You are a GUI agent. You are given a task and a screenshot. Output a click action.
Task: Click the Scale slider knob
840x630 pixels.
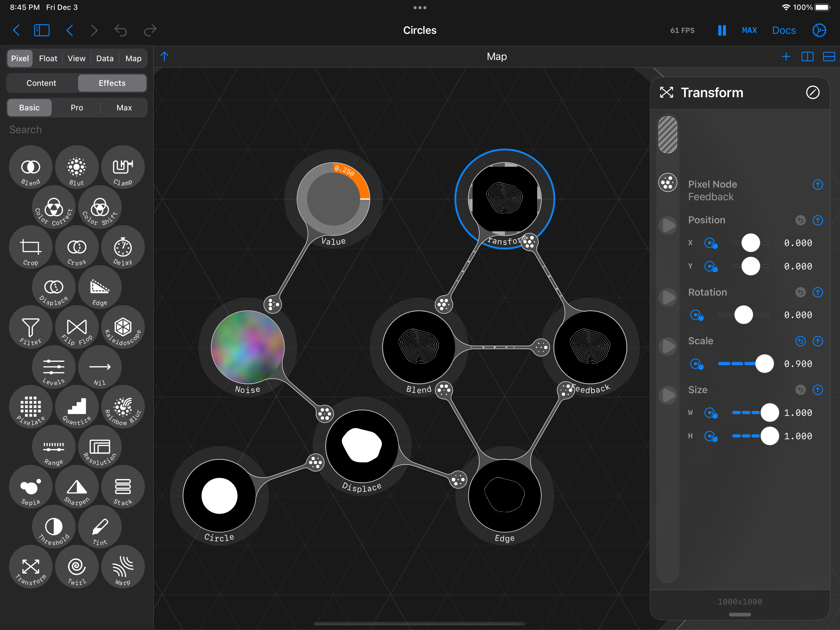[764, 364]
